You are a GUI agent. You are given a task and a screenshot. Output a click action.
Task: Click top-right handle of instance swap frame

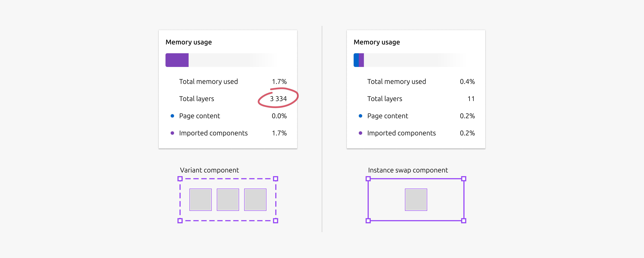464,179
